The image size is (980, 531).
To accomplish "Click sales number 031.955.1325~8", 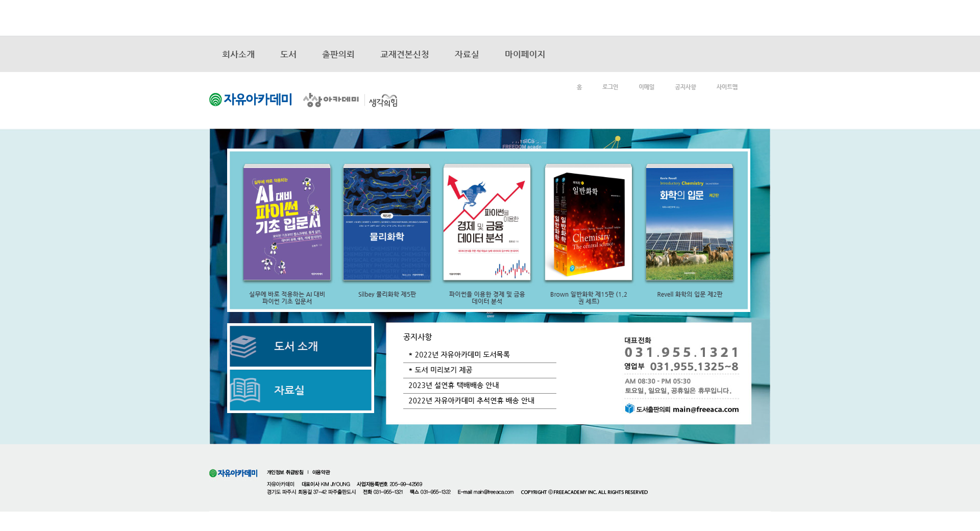I will point(694,367).
